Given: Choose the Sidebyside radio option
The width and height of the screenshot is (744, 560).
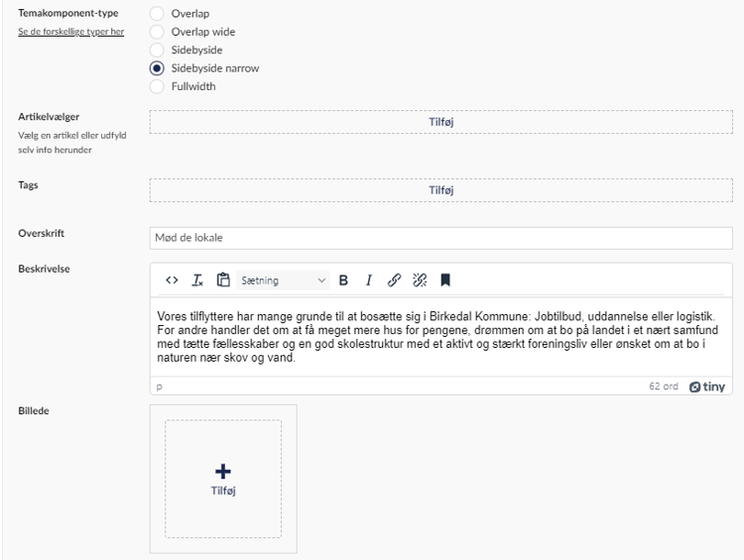Looking at the screenshot, I should [156, 50].
